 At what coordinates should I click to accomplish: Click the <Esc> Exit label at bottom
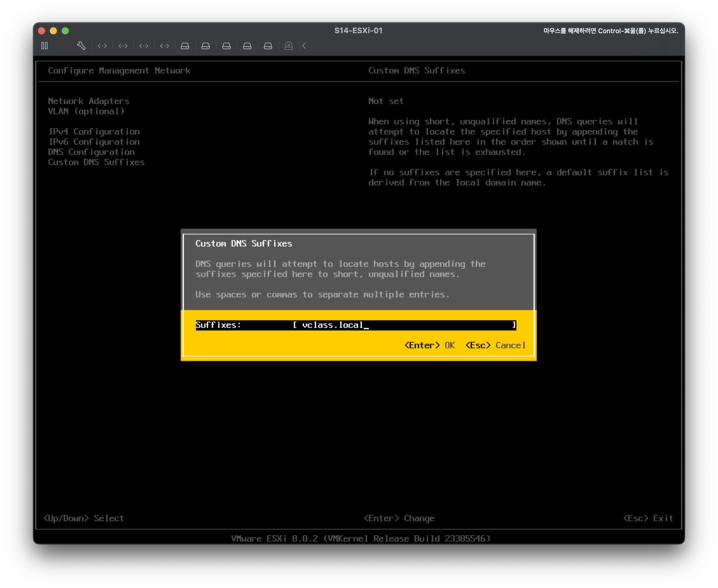point(648,518)
